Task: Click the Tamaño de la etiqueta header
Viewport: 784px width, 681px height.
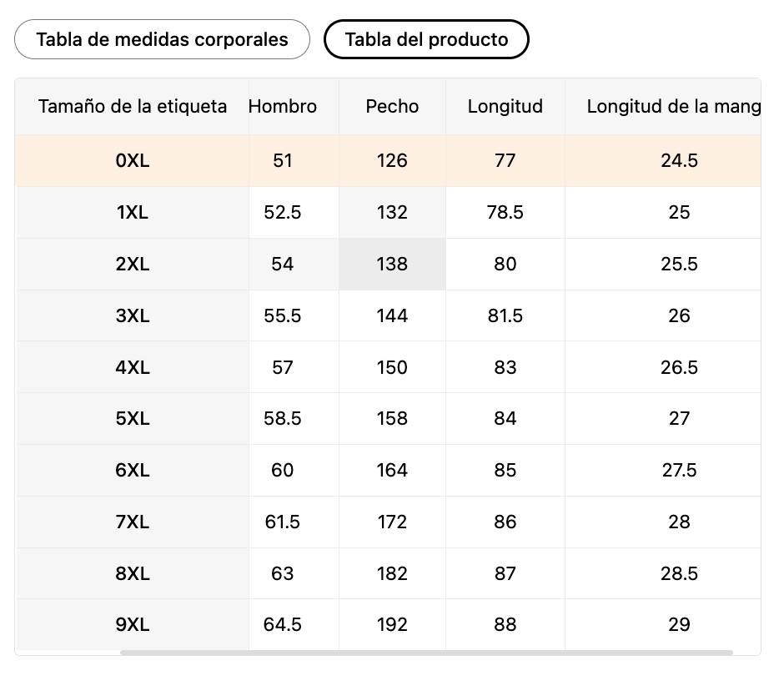Action: click(133, 107)
